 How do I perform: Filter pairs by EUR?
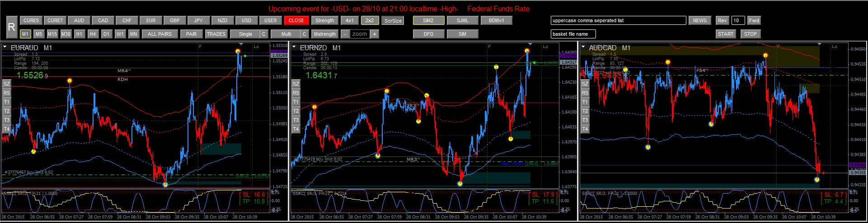151,20
